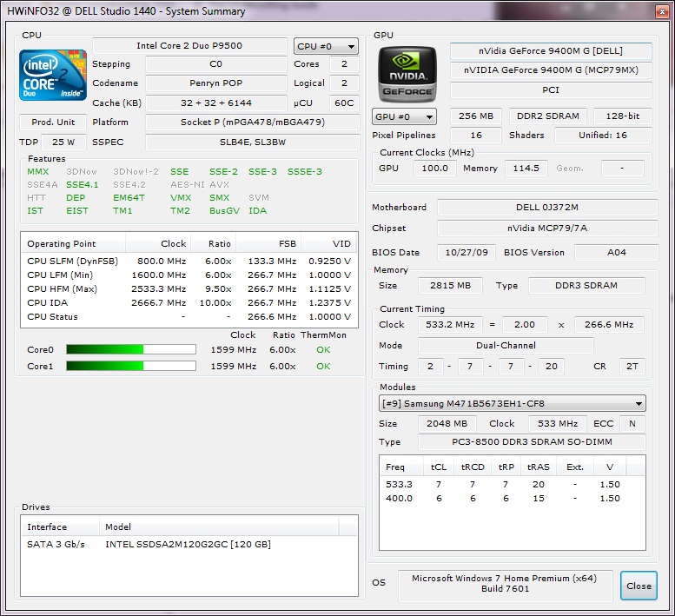Click the Prod. Unit button

53,122
